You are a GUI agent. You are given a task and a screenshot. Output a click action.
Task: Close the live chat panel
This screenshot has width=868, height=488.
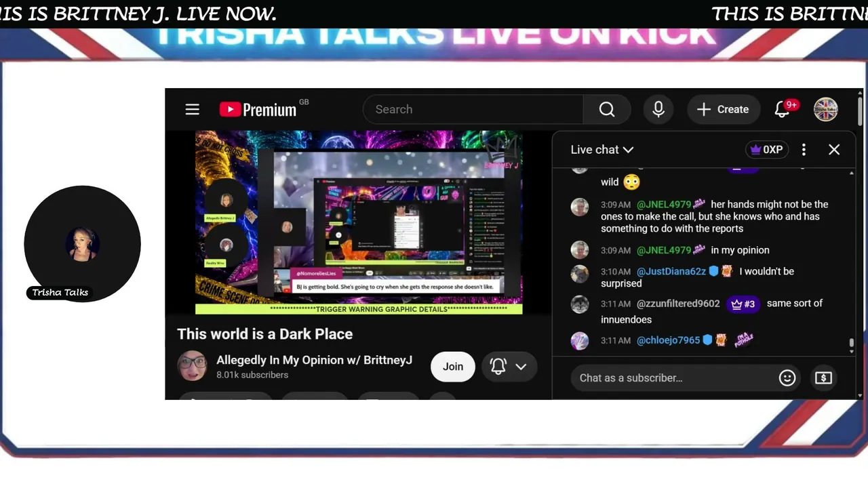[x=834, y=150]
